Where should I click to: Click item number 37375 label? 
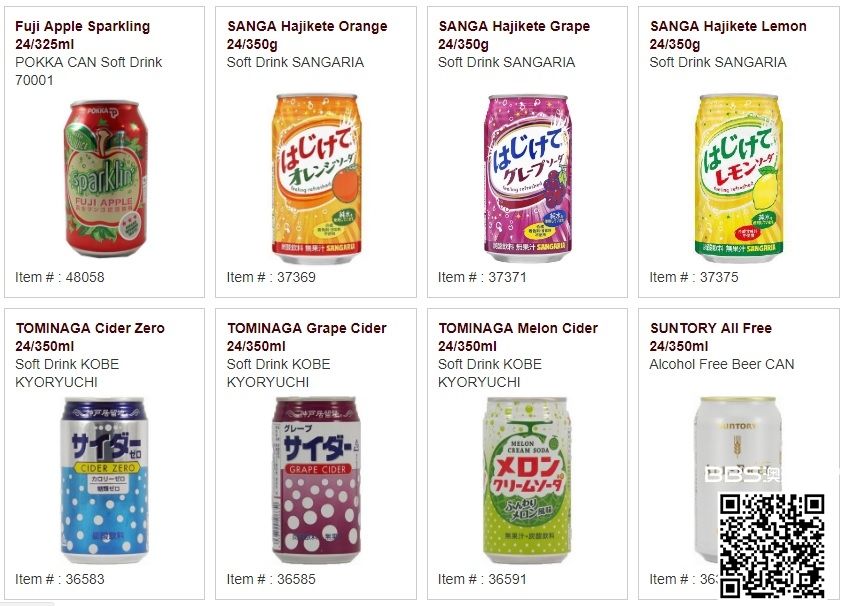pyautogui.click(x=694, y=277)
